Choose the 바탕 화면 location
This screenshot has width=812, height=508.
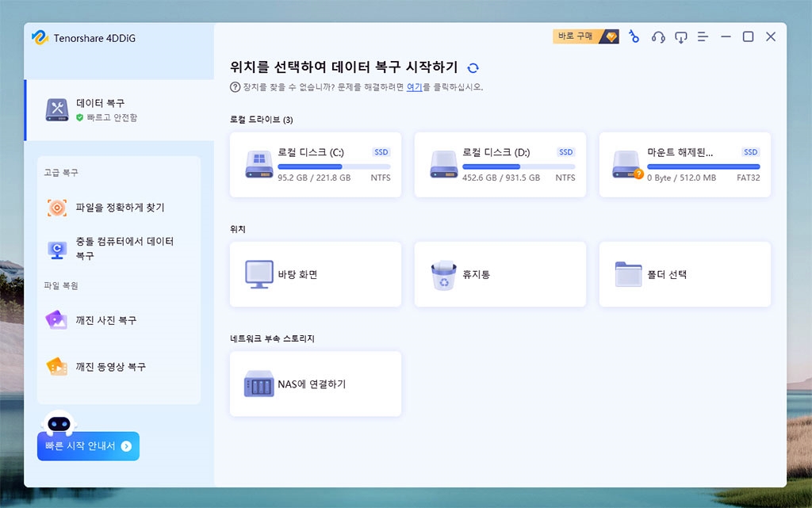[x=316, y=274]
